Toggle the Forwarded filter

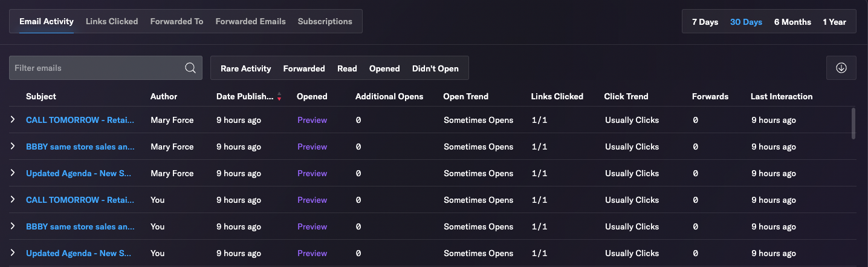coord(304,68)
